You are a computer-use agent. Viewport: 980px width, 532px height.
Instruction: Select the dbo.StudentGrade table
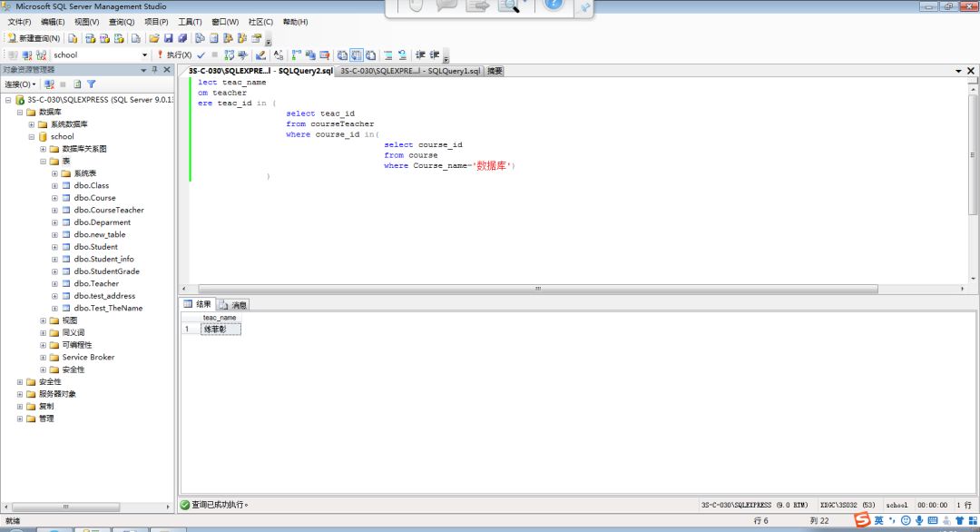(106, 271)
